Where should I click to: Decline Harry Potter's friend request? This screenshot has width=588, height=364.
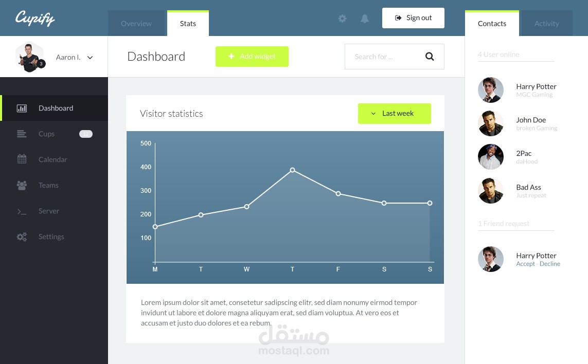(549, 263)
